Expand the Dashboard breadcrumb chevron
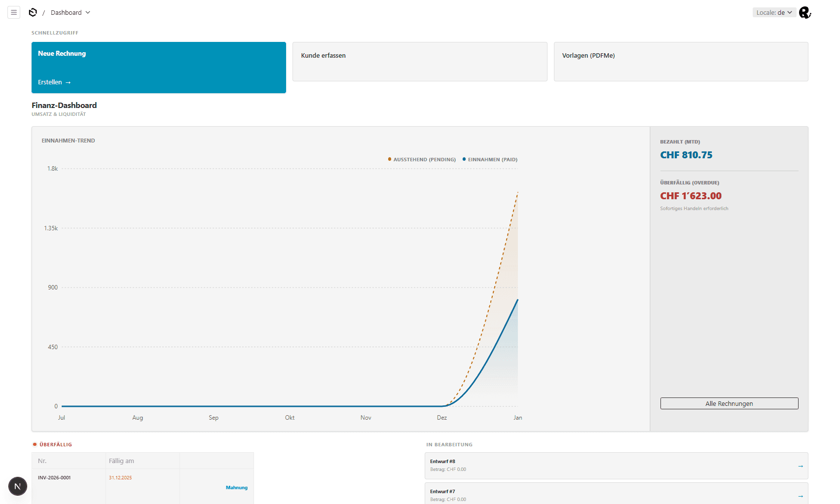The height and width of the screenshot is (504, 840). [88, 12]
